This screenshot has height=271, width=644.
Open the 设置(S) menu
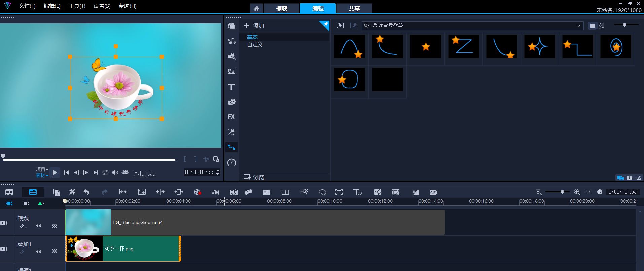[102, 6]
